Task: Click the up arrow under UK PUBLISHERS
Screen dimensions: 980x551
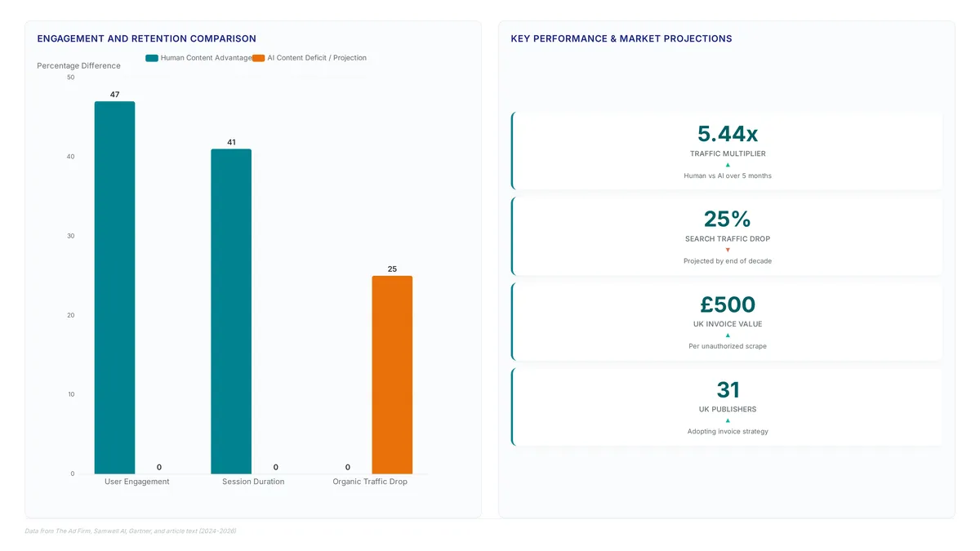Action: tap(728, 420)
